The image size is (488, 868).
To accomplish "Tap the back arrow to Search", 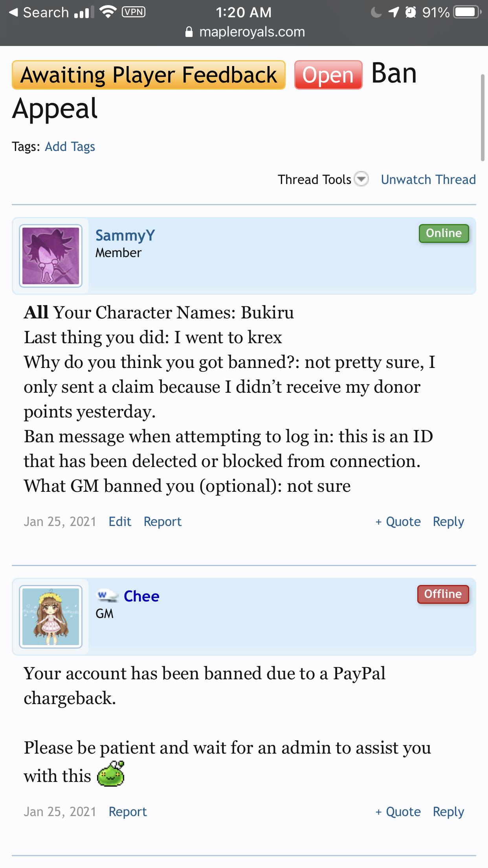I will point(14,12).
